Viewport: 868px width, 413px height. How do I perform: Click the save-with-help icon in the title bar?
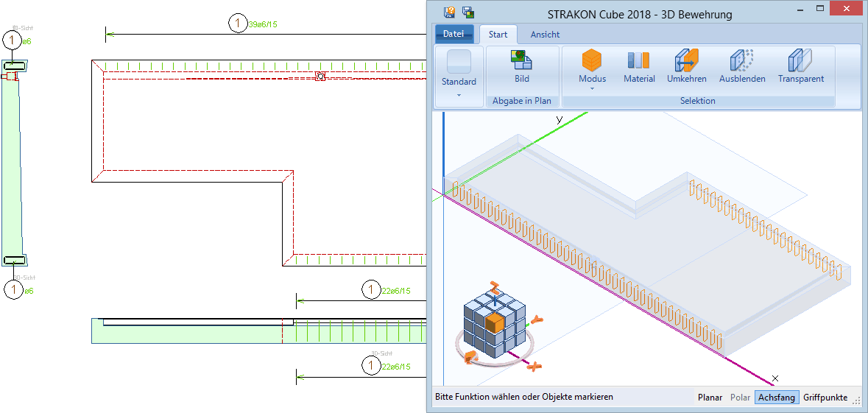tap(450, 13)
